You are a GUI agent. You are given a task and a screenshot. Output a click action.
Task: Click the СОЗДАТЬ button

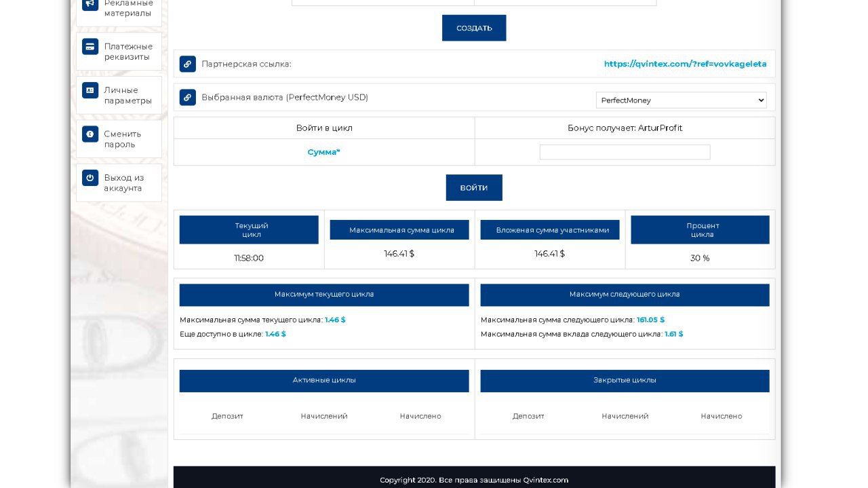[x=474, y=28]
